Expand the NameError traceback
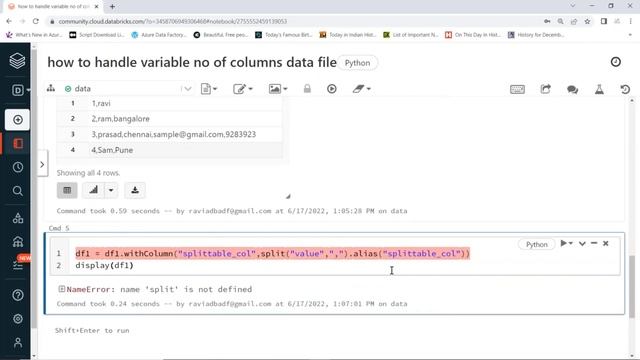The image size is (640, 360). coord(62,289)
